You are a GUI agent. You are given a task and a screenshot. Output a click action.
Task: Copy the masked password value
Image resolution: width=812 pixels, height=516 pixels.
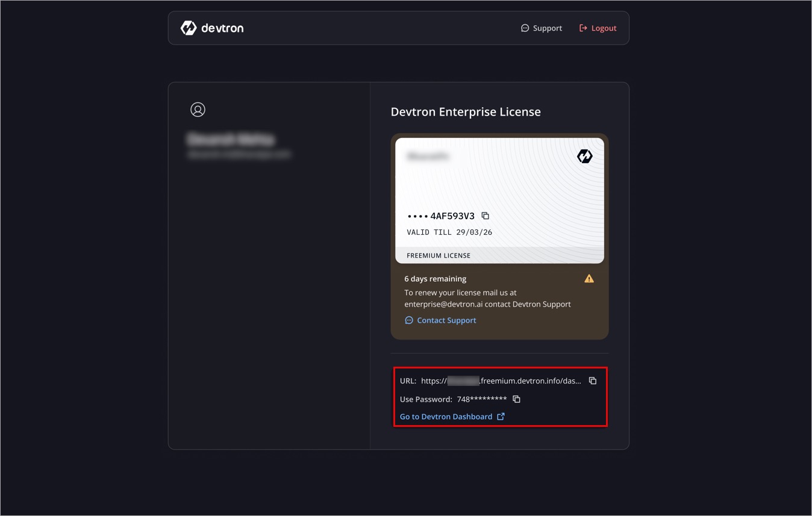(x=516, y=399)
